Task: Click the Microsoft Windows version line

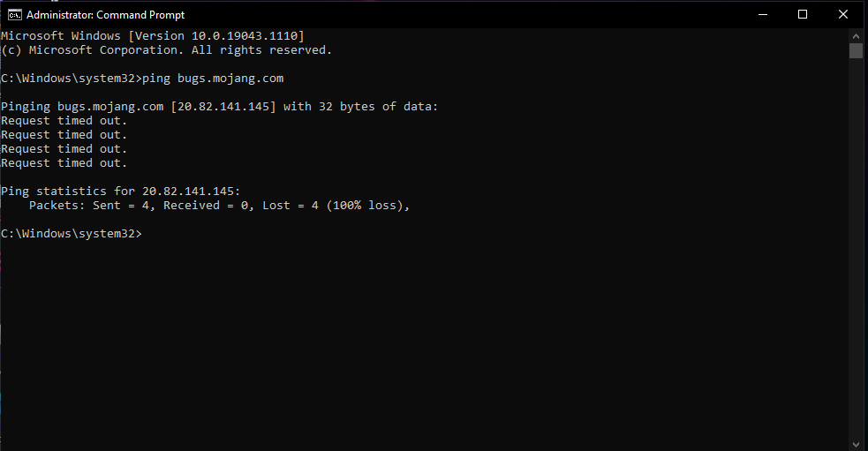Action: (x=152, y=36)
